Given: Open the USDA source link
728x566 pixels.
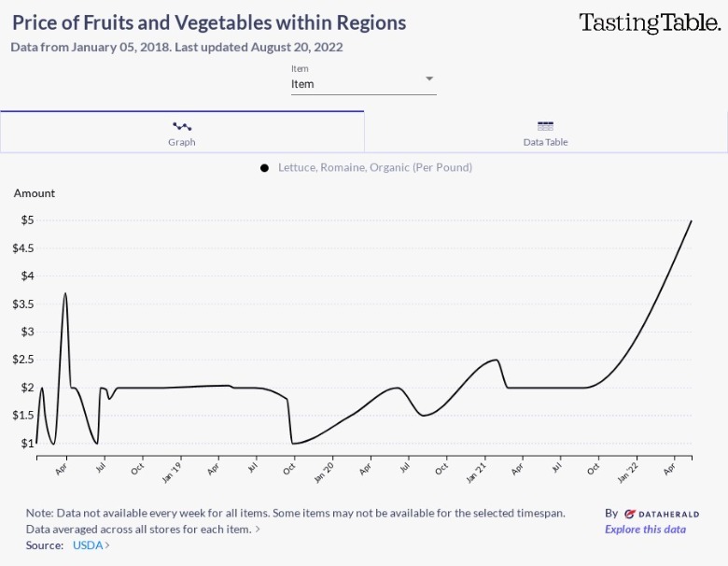Looking at the screenshot, I should 88,545.
